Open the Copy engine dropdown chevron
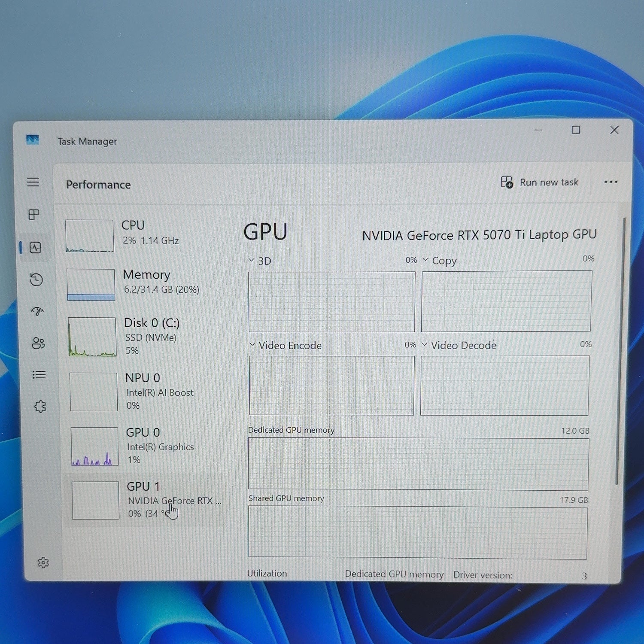Image resolution: width=644 pixels, height=644 pixels. (x=425, y=260)
